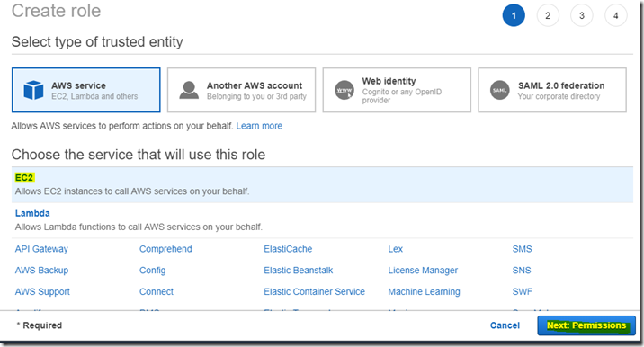Select the SWF service
Image resolution: width=644 pixels, height=347 pixels.
tap(522, 292)
